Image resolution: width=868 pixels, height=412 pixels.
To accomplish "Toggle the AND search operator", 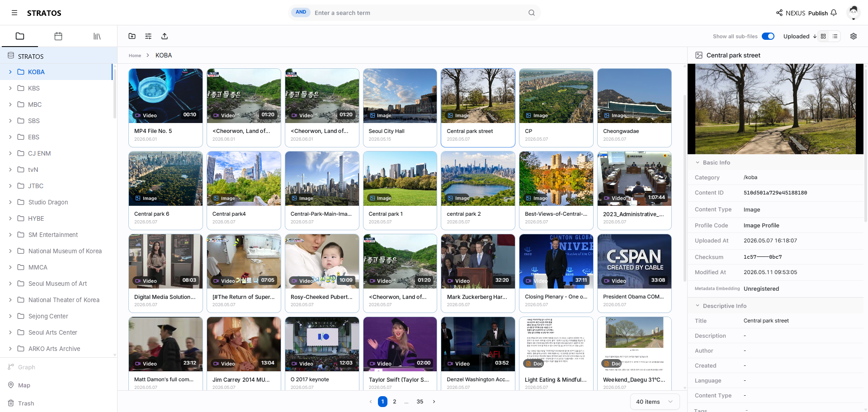I will pyautogui.click(x=301, y=12).
